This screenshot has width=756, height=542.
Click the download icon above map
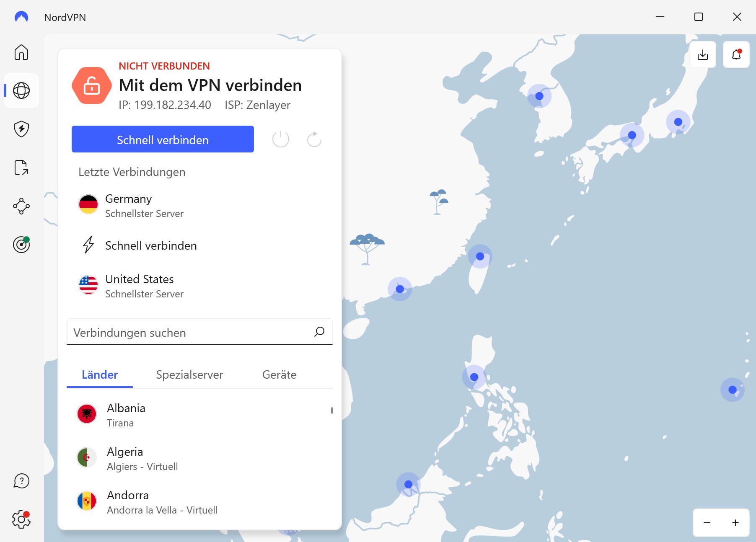[703, 55]
